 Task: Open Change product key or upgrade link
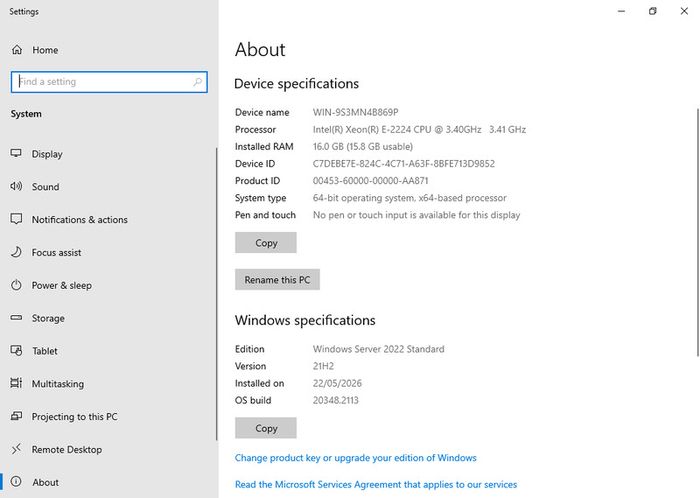pos(356,458)
